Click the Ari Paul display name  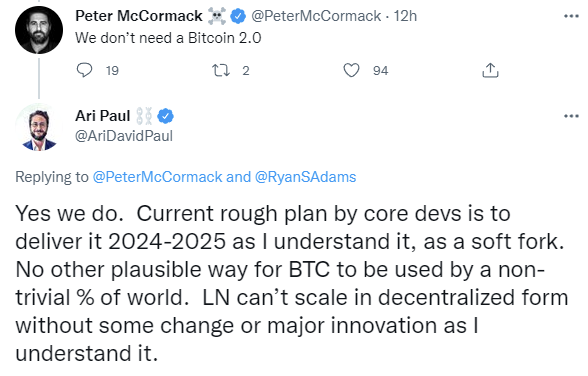point(103,116)
